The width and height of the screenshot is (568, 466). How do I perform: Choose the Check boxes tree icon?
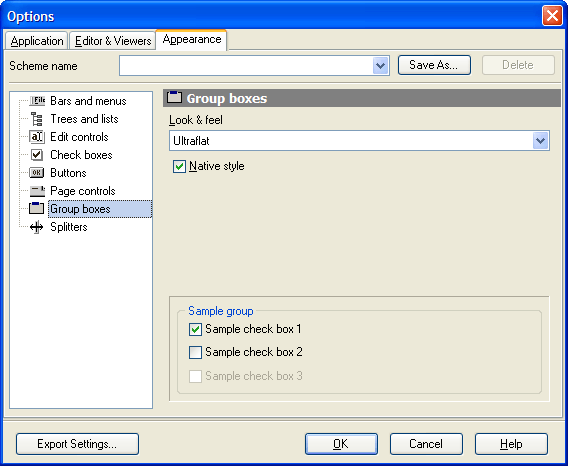[x=37, y=155]
